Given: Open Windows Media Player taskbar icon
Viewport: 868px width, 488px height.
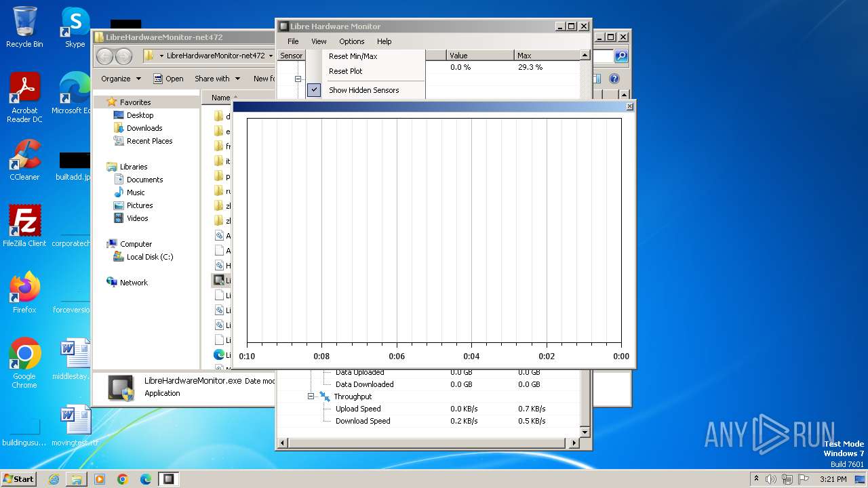Looking at the screenshot, I should tap(100, 479).
